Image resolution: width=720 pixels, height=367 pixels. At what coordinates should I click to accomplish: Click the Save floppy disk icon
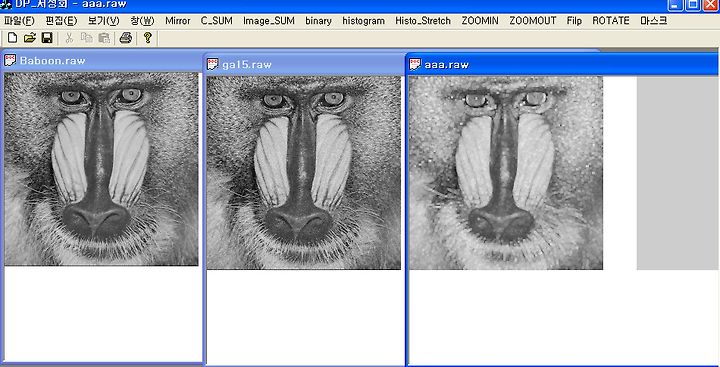(47, 38)
